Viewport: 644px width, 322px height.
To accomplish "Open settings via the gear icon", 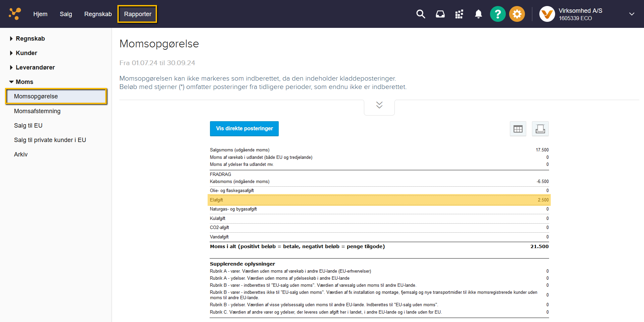I will coord(517,14).
